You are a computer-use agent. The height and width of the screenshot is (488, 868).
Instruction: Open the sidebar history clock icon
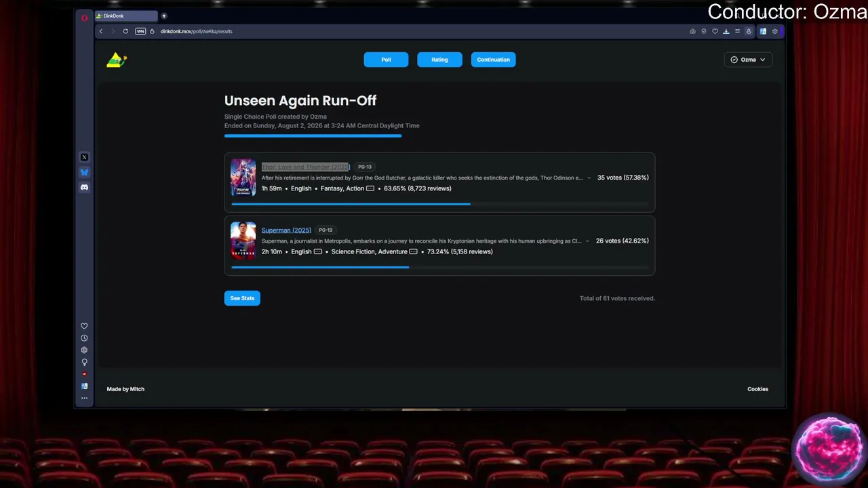click(x=84, y=338)
